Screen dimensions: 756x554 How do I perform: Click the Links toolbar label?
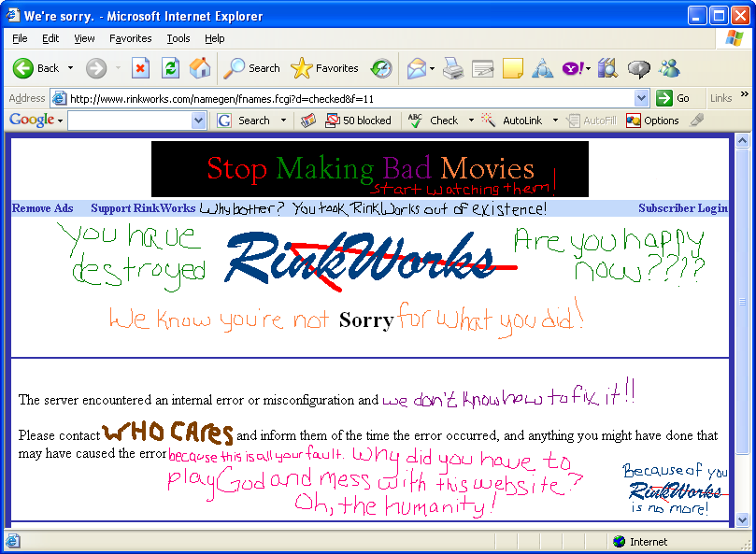pos(720,98)
